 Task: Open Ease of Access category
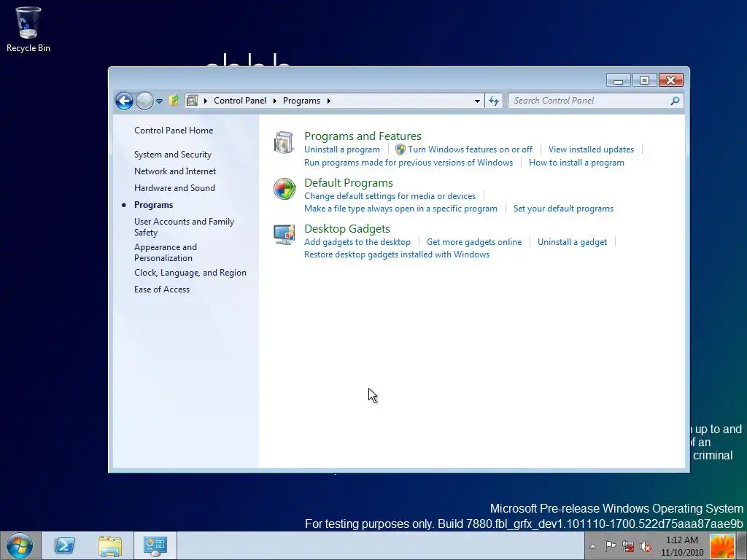coord(161,289)
